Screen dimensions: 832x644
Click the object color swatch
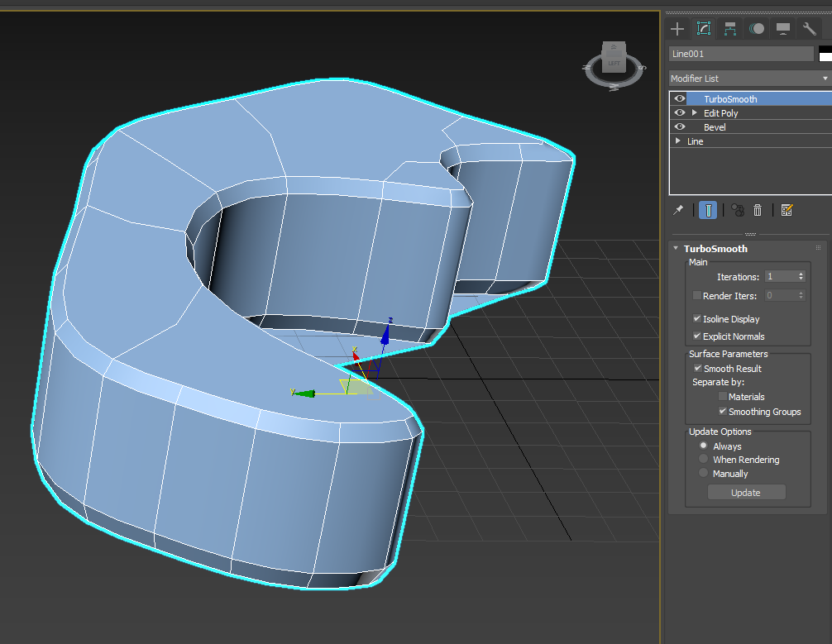[x=825, y=54]
